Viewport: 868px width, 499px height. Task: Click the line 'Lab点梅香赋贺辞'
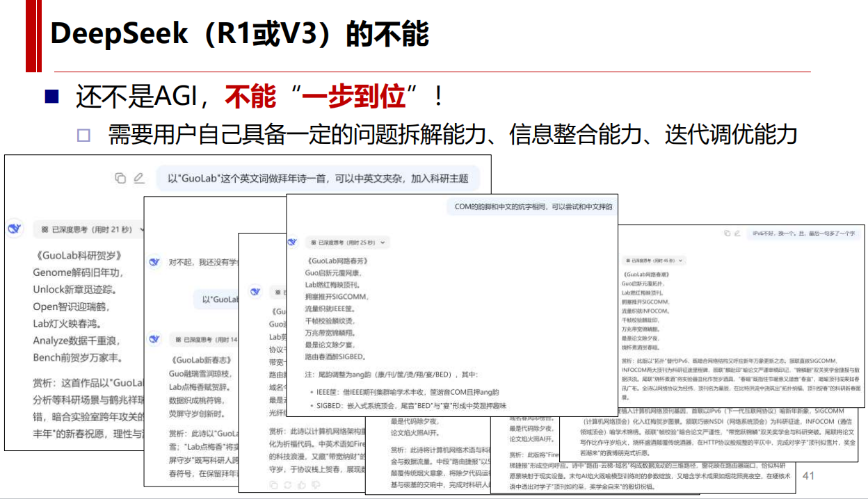(201, 387)
